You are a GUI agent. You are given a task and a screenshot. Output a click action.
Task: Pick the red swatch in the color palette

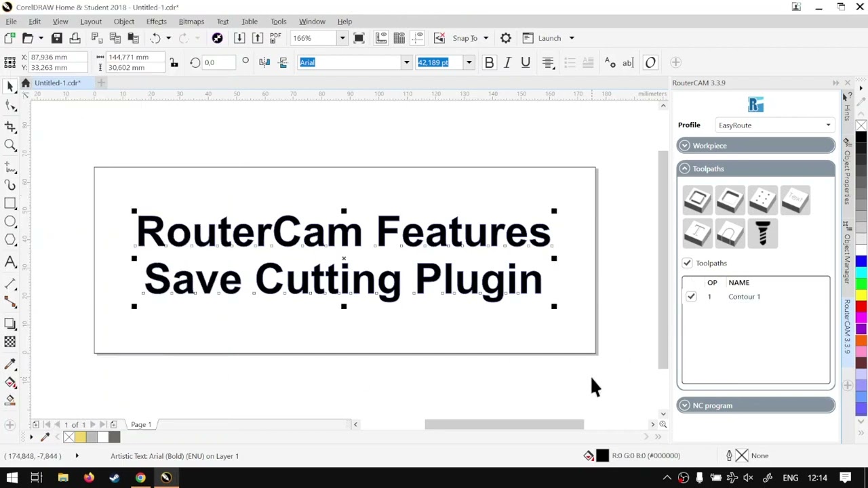(x=861, y=306)
